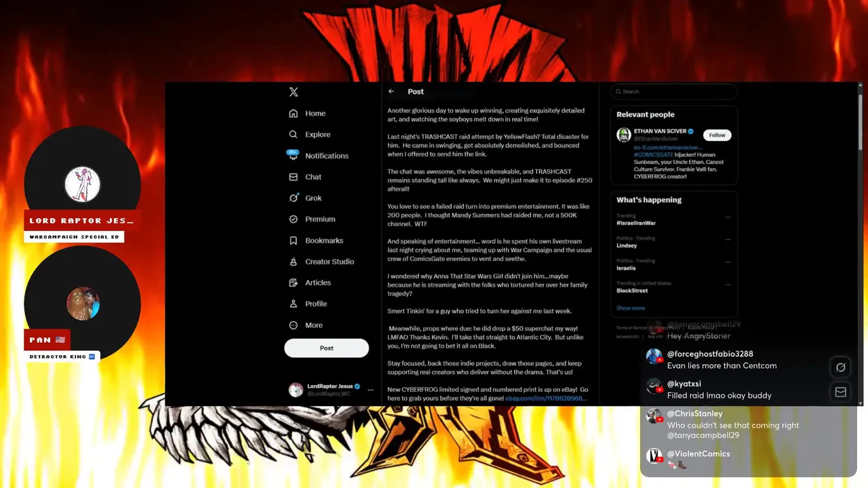Click the #COMICSGATE hashtag link
868x488 pixels.
click(654, 155)
